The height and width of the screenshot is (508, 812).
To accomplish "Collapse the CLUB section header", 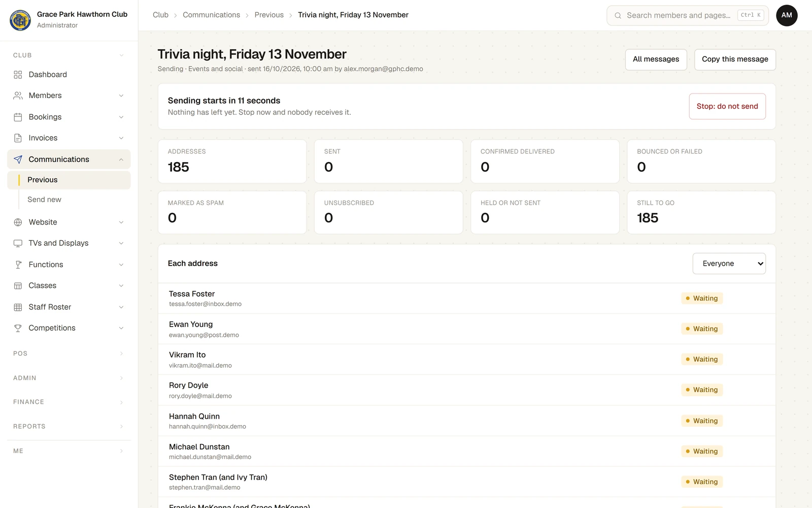I will (x=69, y=55).
